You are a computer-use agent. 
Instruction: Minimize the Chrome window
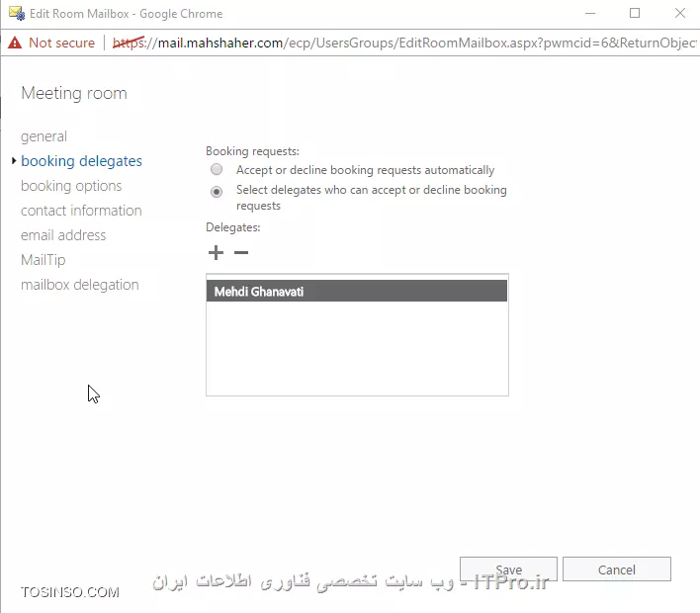(590, 14)
